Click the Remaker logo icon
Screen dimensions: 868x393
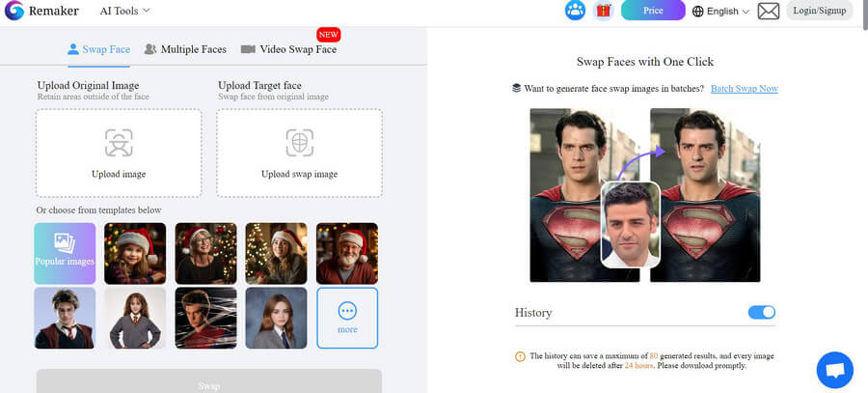click(14, 11)
